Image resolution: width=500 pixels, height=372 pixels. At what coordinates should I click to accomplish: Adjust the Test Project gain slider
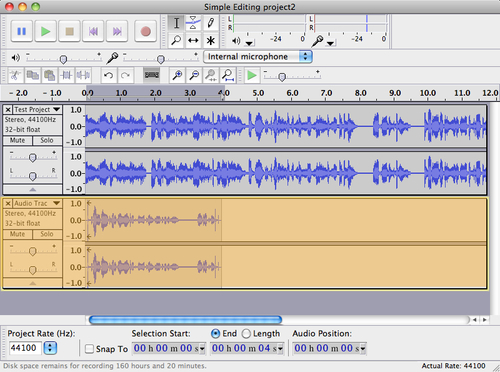pos(32,157)
